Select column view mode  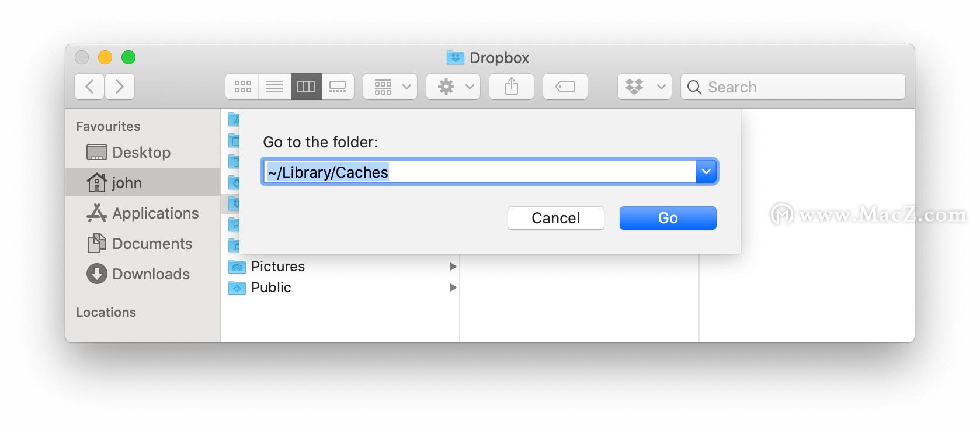click(306, 87)
